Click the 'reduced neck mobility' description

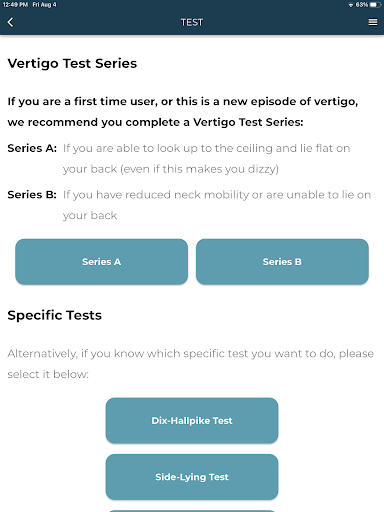tap(217, 205)
